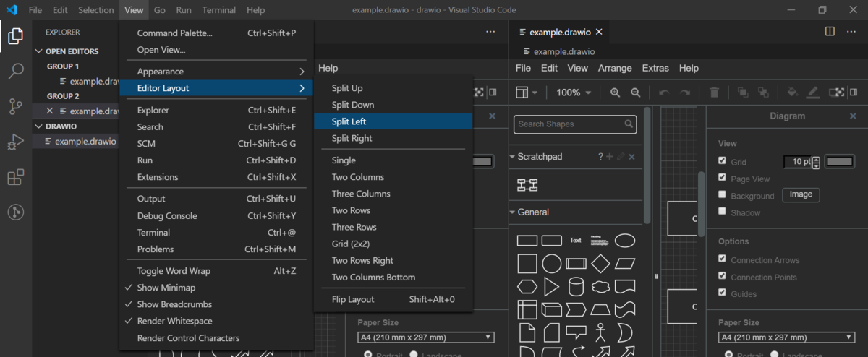Enable the Shadow checkbox
Viewport: 868px width, 357px height.
[722, 212]
